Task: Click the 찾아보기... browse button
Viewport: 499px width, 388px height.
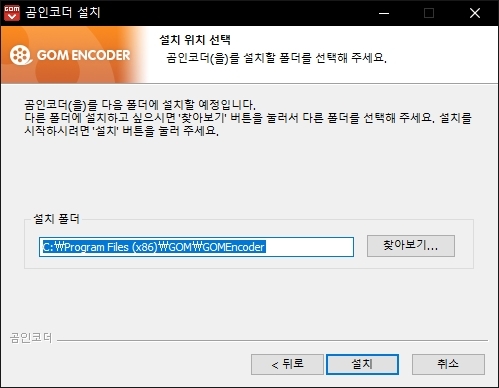Action: [x=411, y=246]
